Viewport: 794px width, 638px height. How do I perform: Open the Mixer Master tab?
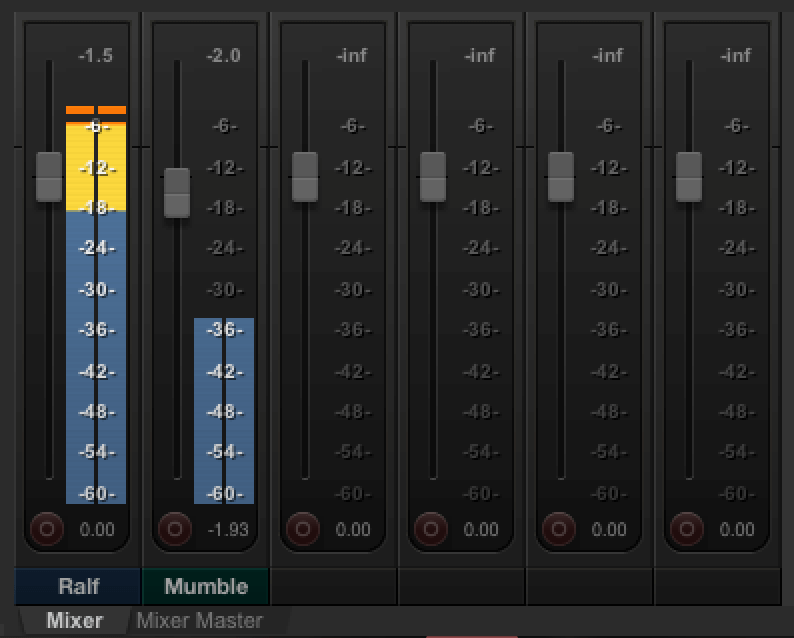point(199,621)
